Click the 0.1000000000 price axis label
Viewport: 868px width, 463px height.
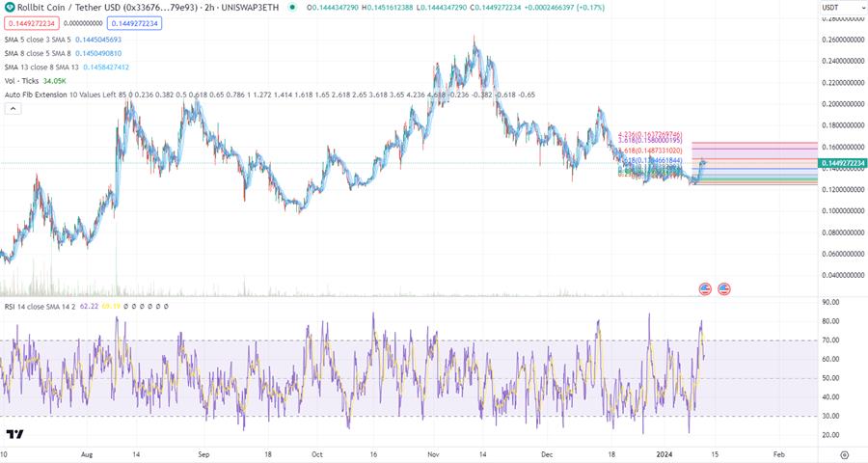click(841, 211)
